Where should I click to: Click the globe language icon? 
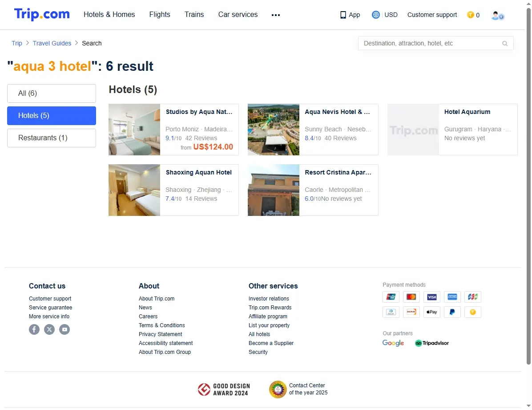click(375, 15)
